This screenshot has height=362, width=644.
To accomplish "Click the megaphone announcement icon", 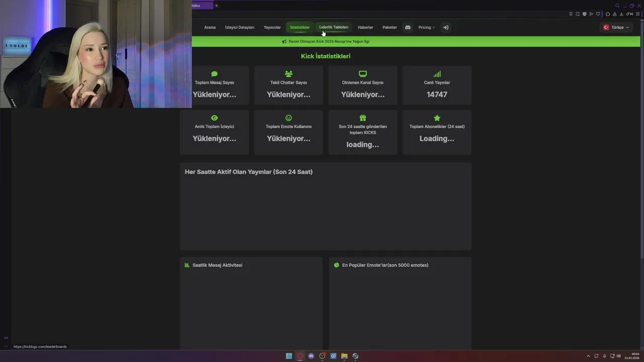I will pyautogui.click(x=284, y=41).
